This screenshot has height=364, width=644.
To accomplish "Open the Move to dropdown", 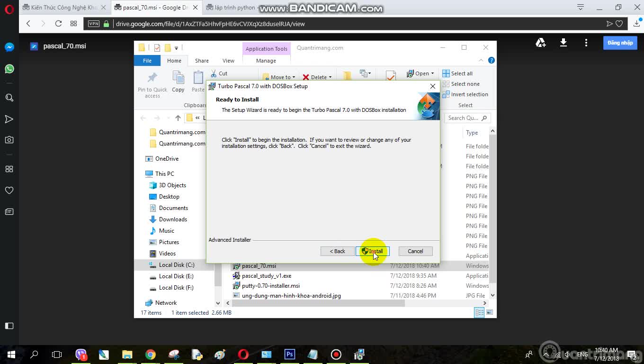I will 279,77.
